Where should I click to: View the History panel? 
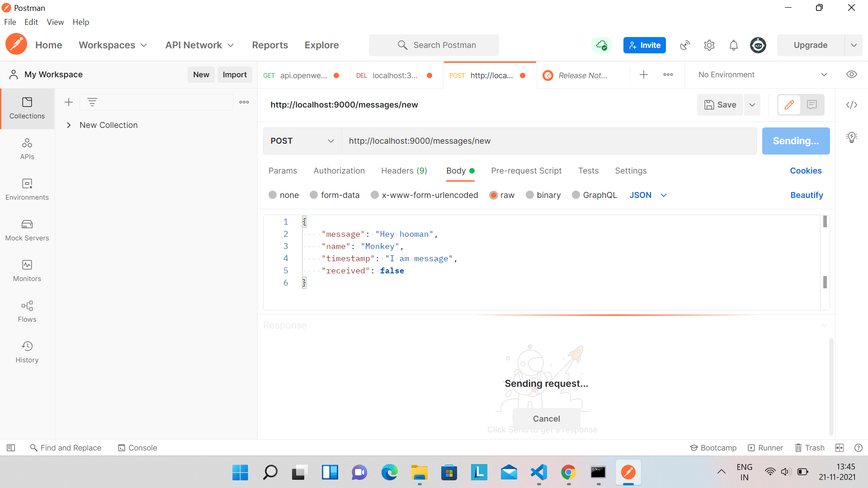tap(27, 352)
